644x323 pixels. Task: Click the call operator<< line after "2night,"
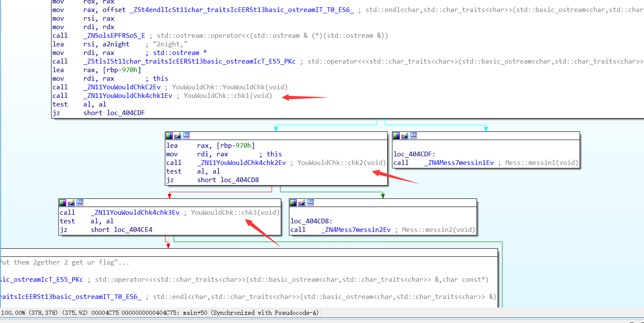pyautogui.click(x=348, y=61)
